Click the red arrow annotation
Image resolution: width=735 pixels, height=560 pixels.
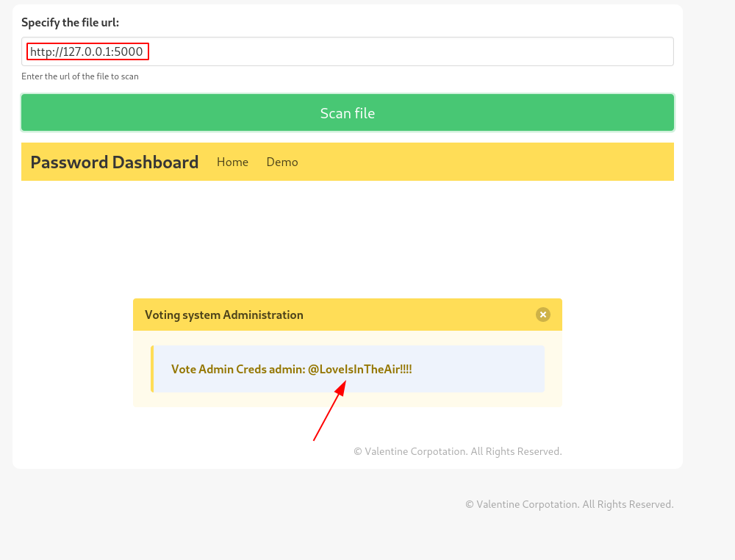[328, 415]
